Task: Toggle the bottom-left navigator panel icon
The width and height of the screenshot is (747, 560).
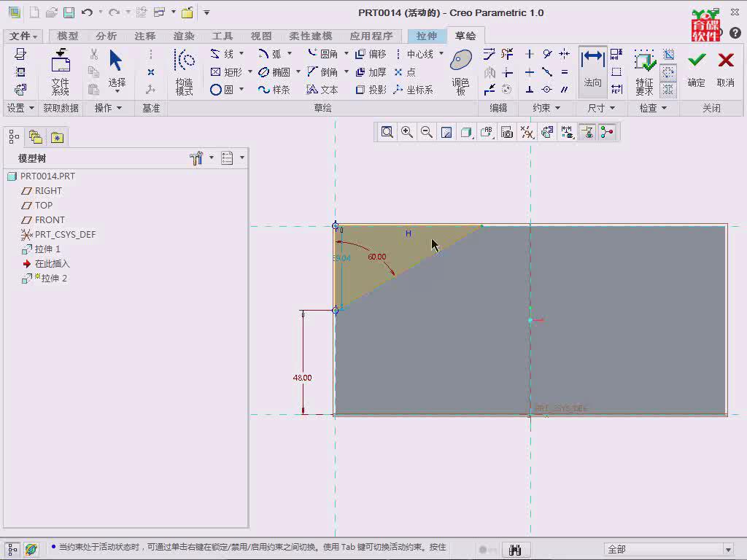Action: coord(13,550)
